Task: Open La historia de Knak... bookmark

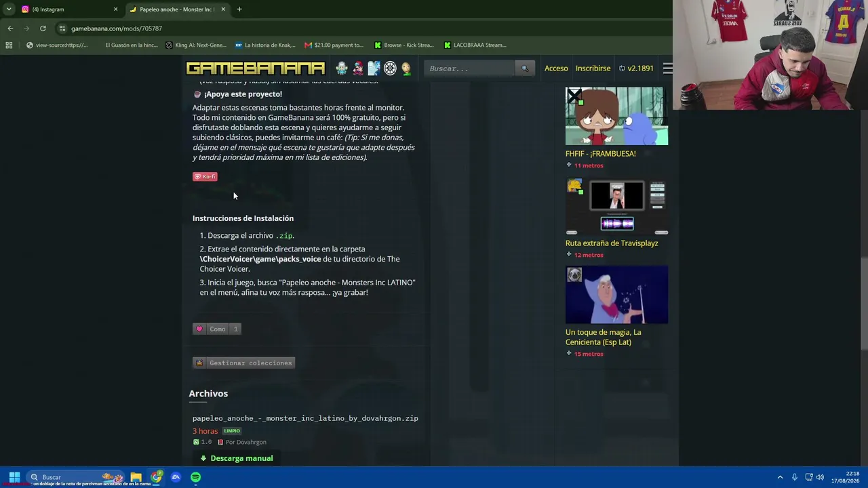Action: click(265, 45)
